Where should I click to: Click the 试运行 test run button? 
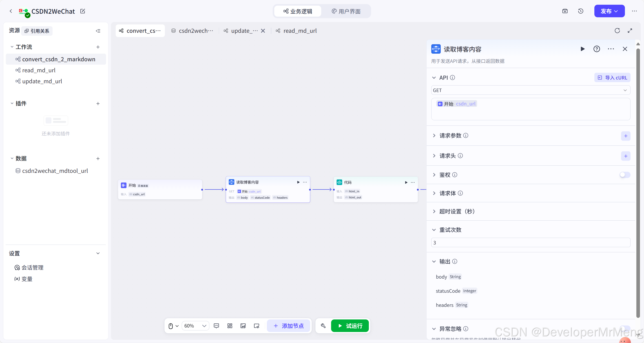[x=350, y=326]
